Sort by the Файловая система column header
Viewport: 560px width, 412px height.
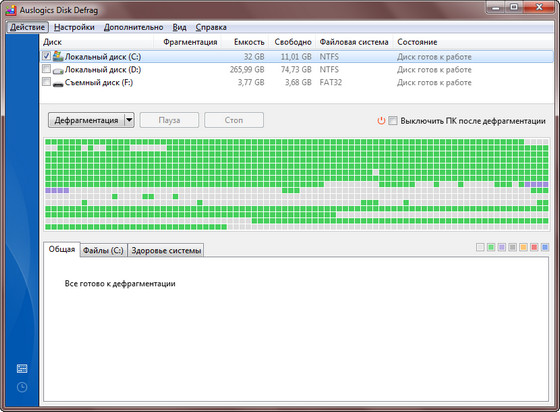(354, 42)
